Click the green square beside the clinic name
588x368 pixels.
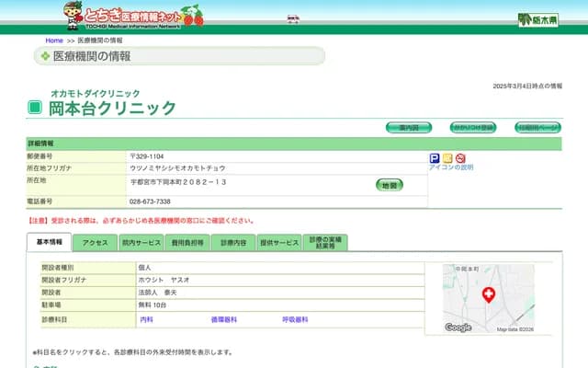35,108
